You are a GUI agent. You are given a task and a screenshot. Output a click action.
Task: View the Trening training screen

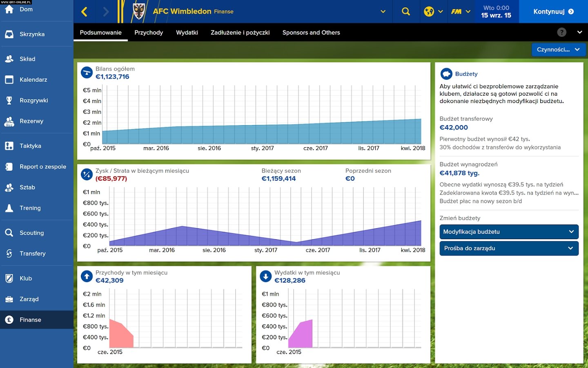click(30, 208)
